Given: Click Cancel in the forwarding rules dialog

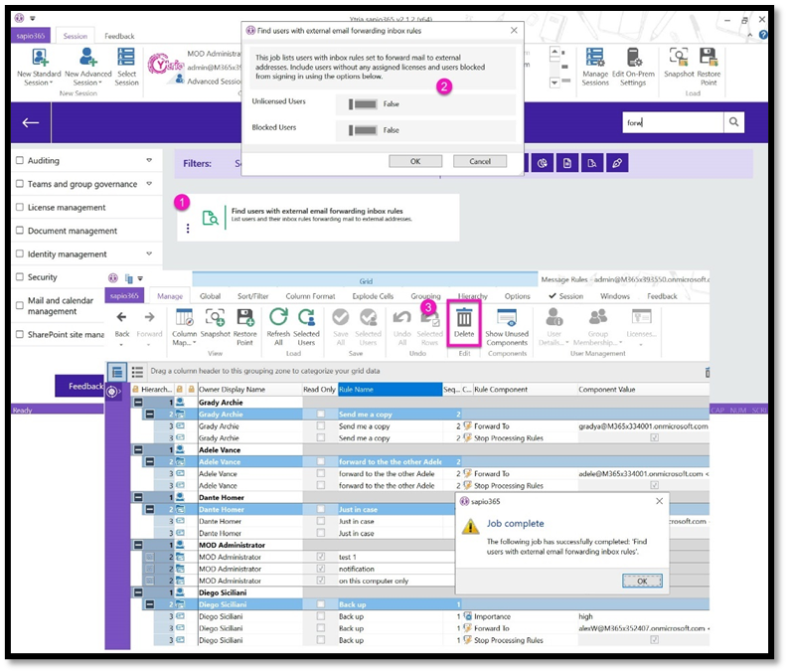Looking at the screenshot, I should (480, 161).
